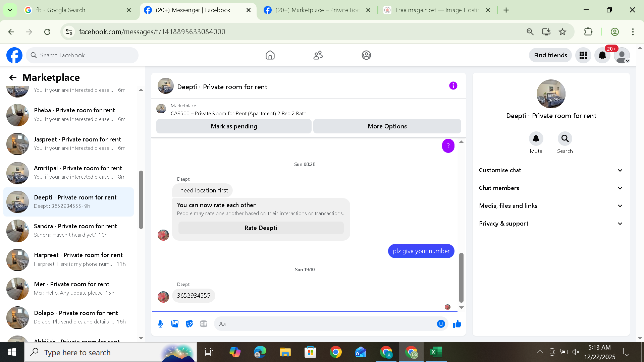This screenshot has width=644, height=362.
Task: Click the Mark as pending button
Action: (x=234, y=126)
